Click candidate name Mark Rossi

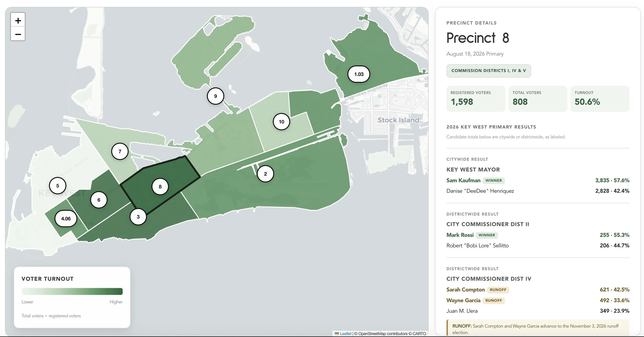pyautogui.click(x=460, y=235)
